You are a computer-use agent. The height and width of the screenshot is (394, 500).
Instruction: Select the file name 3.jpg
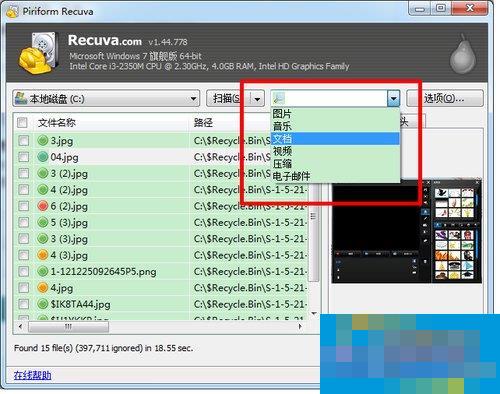62,140
